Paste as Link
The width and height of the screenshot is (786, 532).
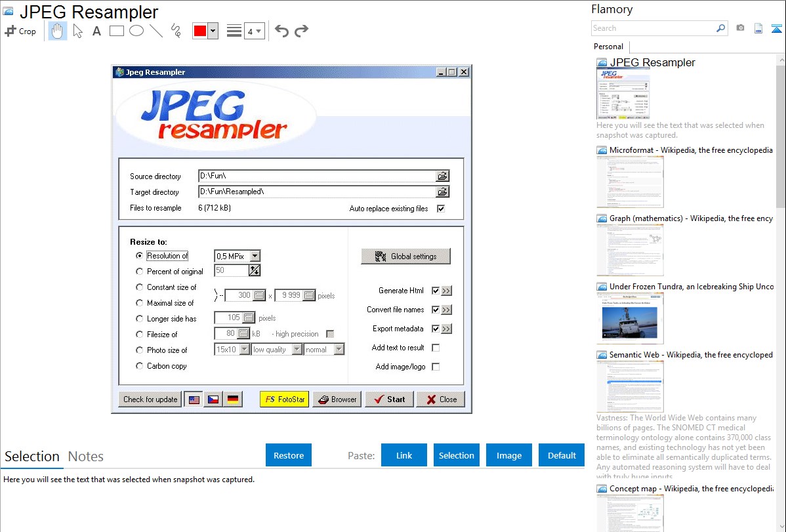(404, 455)
